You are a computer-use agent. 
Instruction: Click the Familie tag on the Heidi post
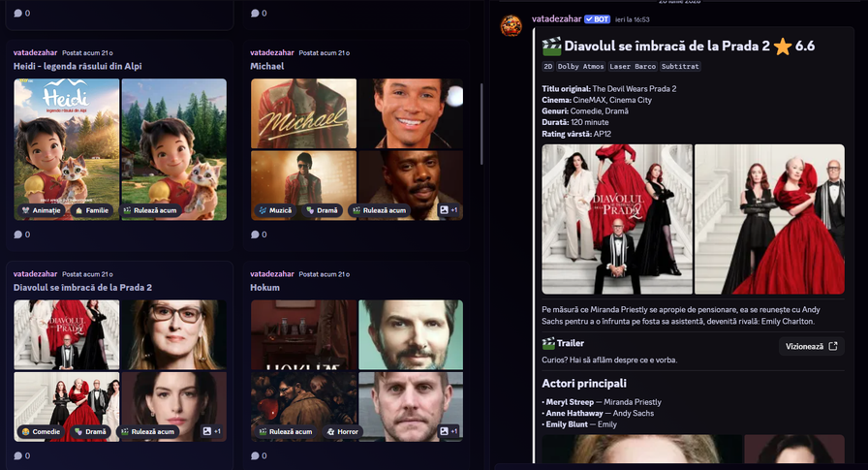coord(92,210)
